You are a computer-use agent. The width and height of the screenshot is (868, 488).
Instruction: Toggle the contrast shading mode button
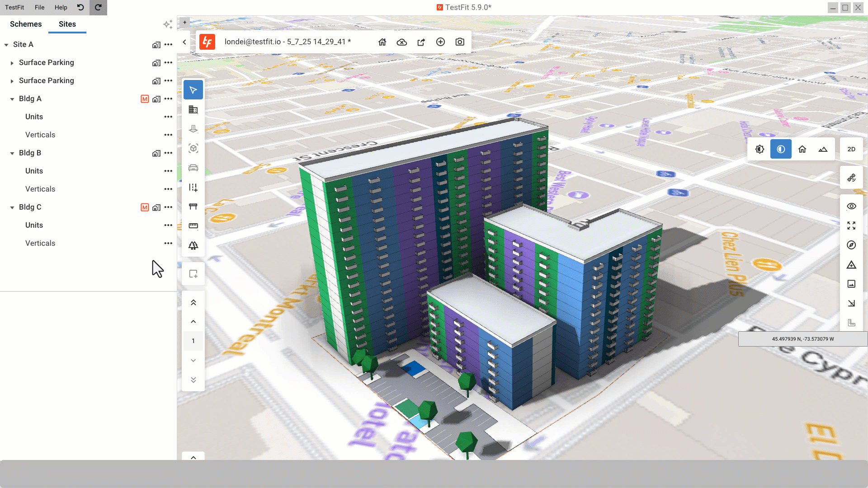tap(781, 150)
